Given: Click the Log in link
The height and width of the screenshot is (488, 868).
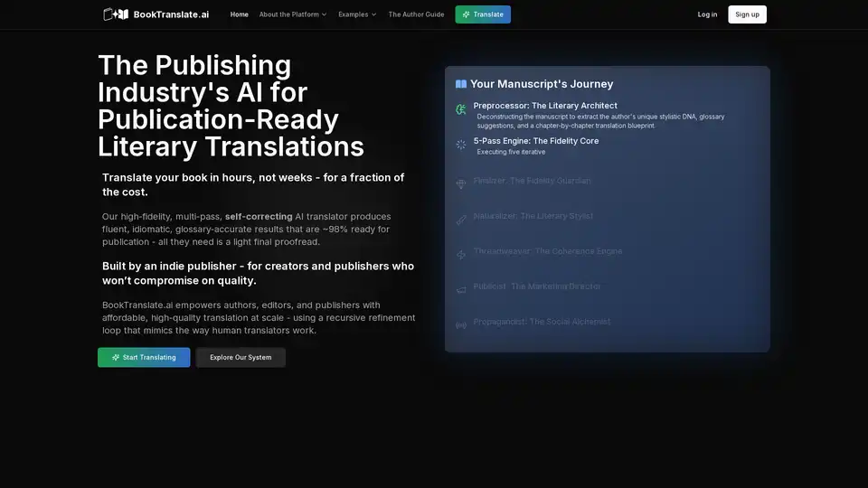Looking at the screenshot, I should pos(707,14).
